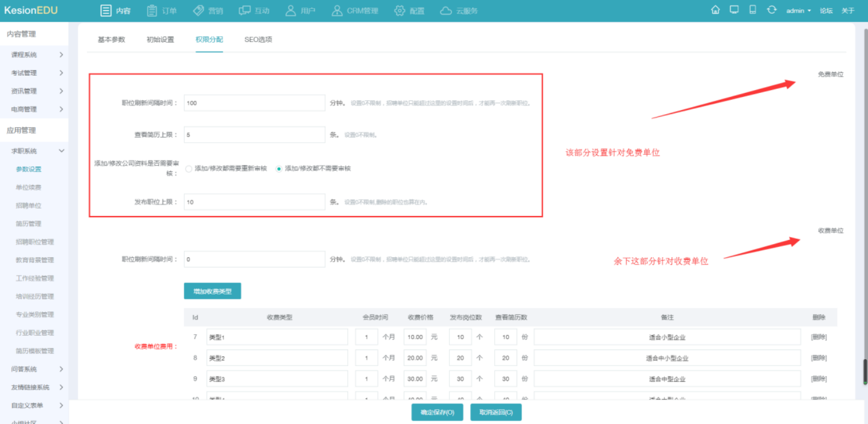Open the 订单 orders menu icon
The width and height of the screenshot is (868, 424).
(x=152, y=11)
